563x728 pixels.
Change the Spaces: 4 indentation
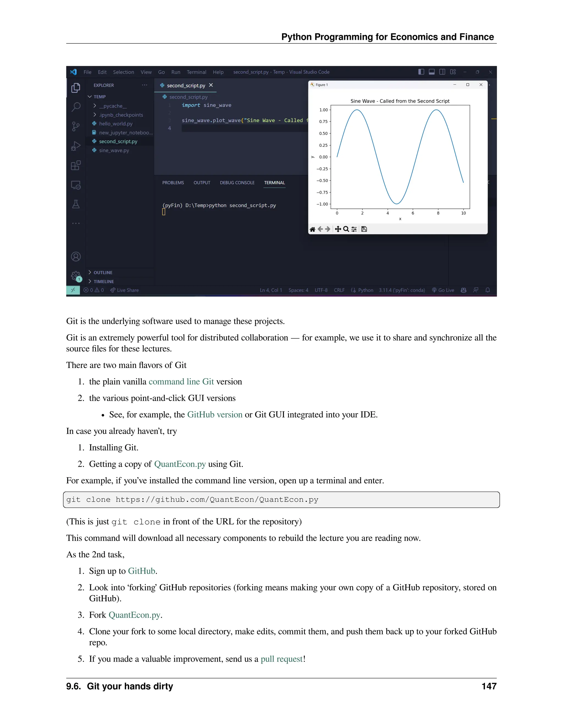tap(299, 290)
